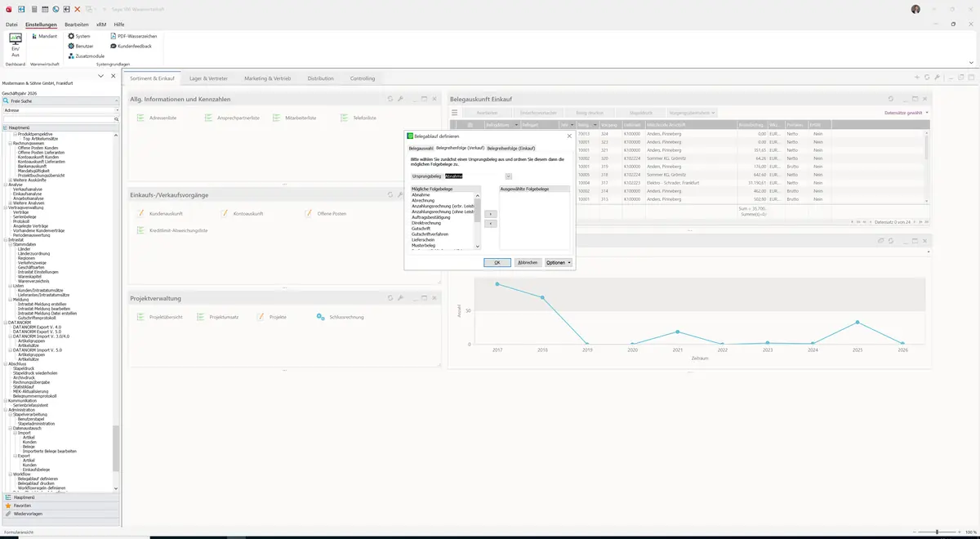The image size is (980, 539).
Task: Open the Bearbeiten menu
Action: [77, 24]
